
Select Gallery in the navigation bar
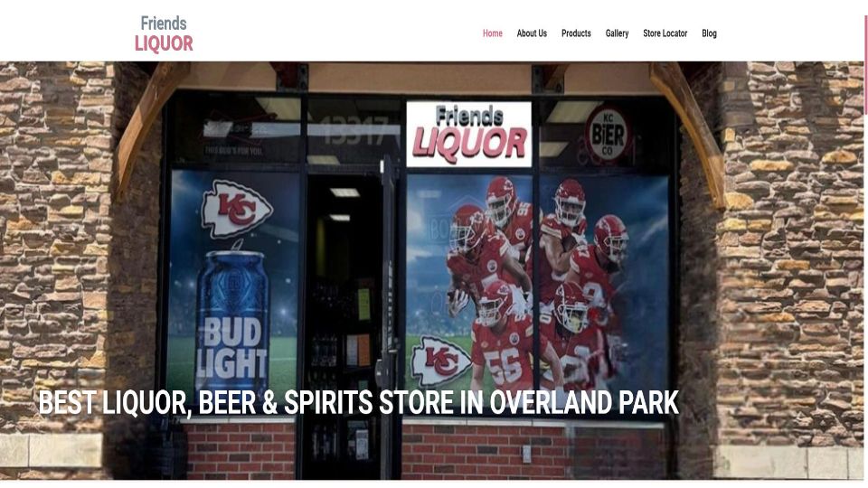pos(617,33)
